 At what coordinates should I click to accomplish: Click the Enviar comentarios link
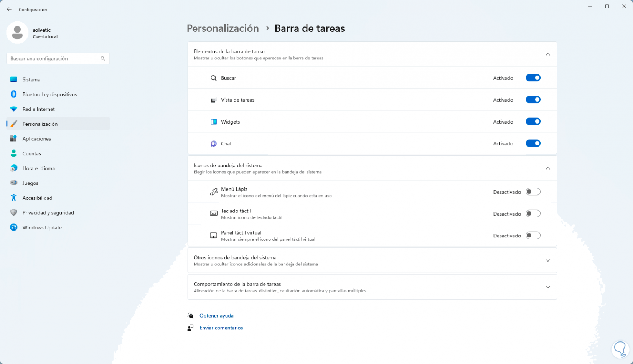coord(221,328)
